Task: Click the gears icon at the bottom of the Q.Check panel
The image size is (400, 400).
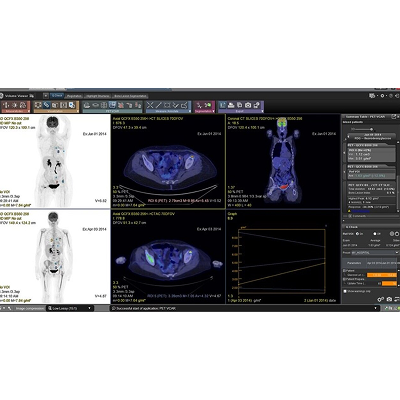Action: pos(380,299)
